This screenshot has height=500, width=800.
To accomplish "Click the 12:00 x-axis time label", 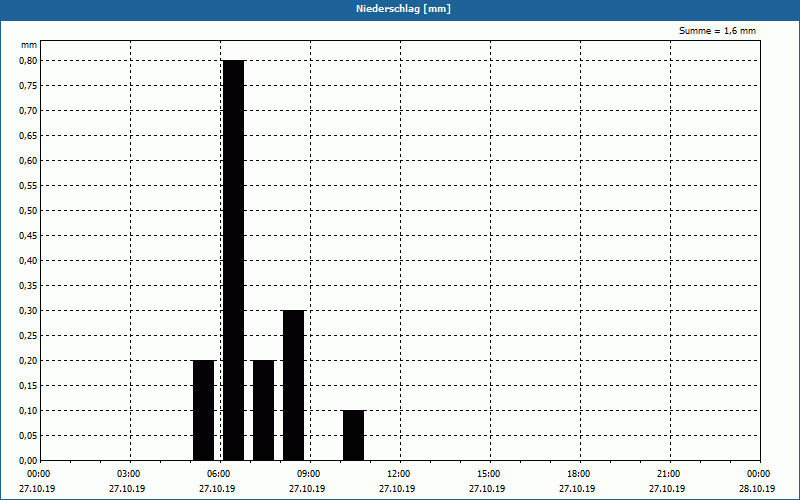I will click(398, 474).
